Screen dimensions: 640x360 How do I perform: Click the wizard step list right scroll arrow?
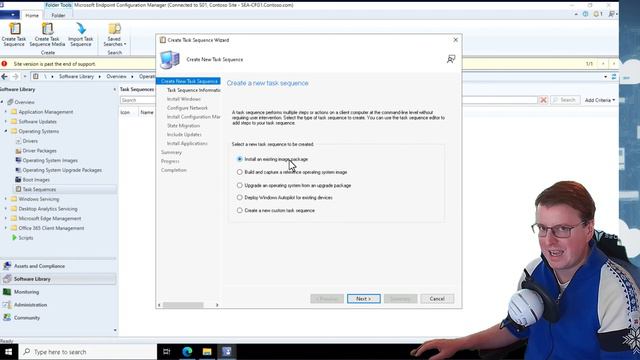[x=217, y=305]
